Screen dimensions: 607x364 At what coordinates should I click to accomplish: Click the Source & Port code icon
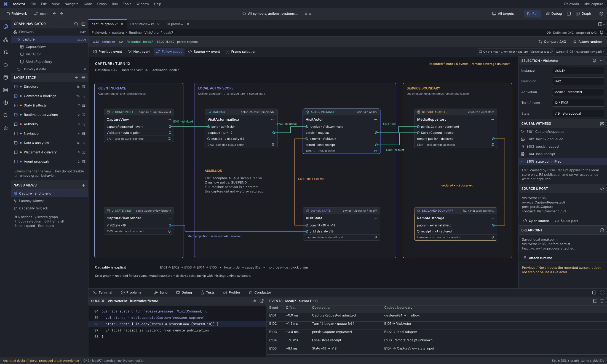tap(602, 188)
